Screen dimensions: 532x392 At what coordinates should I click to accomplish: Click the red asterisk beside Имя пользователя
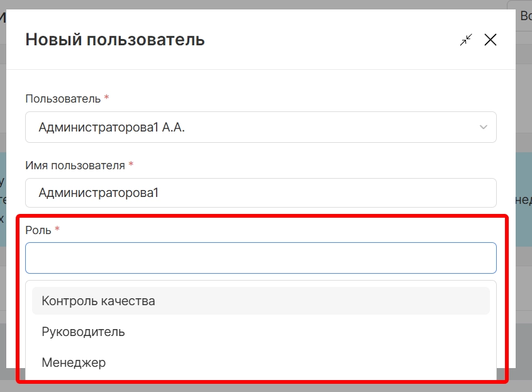(x=131, y=164)
